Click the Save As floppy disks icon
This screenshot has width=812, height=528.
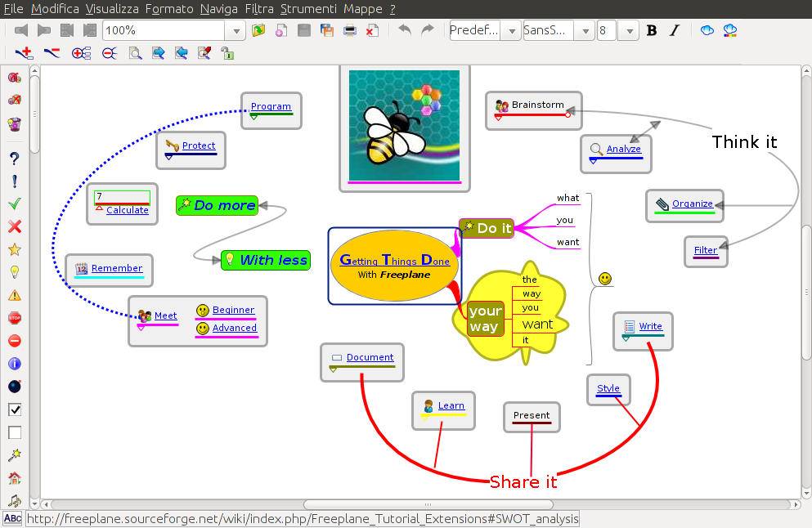coord(327,30)
